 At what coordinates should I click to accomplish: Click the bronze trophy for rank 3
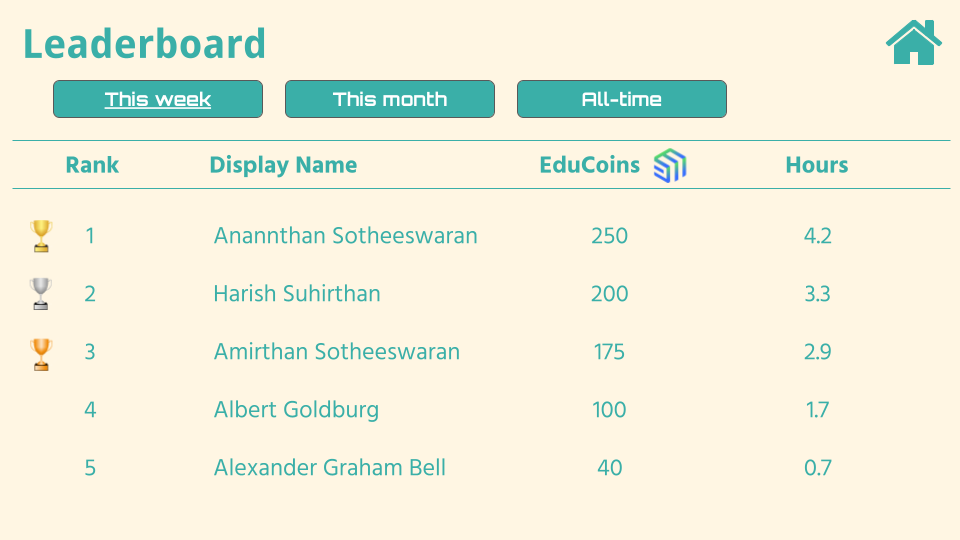[41, 354]
